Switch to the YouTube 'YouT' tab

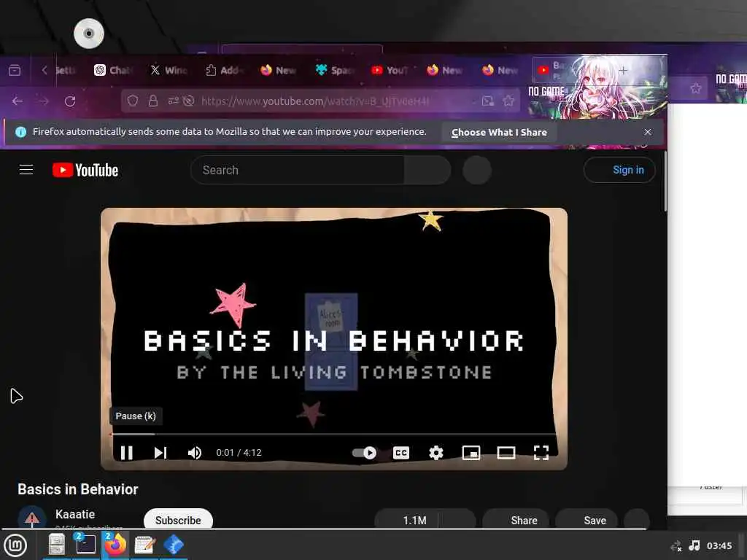[391, 71]
